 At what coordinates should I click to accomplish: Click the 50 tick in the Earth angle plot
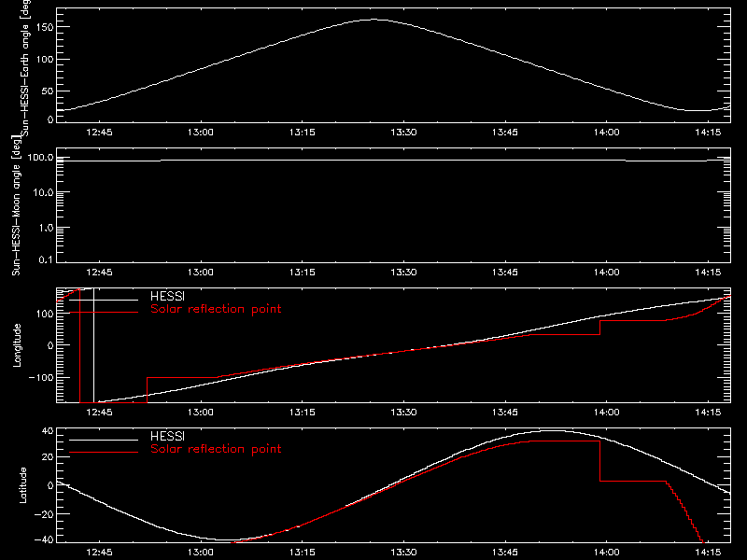pyautogui.click(x=48, y=91)
